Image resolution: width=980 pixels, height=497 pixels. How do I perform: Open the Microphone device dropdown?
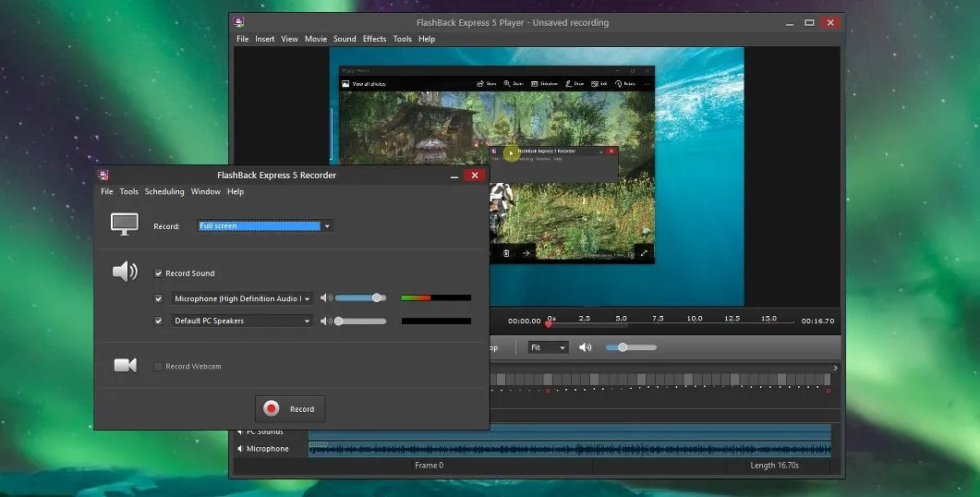coord(242,298)
